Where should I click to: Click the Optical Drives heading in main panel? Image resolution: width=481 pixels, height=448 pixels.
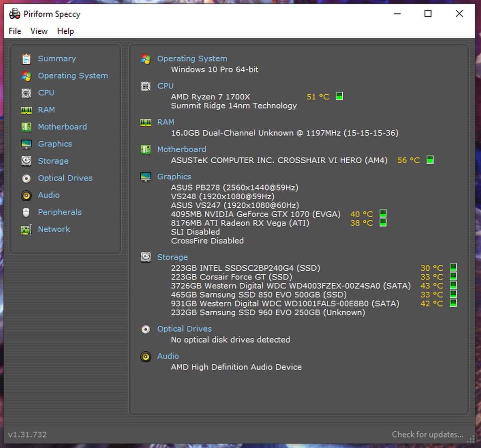pyautogui.click(x=184, y=329)
